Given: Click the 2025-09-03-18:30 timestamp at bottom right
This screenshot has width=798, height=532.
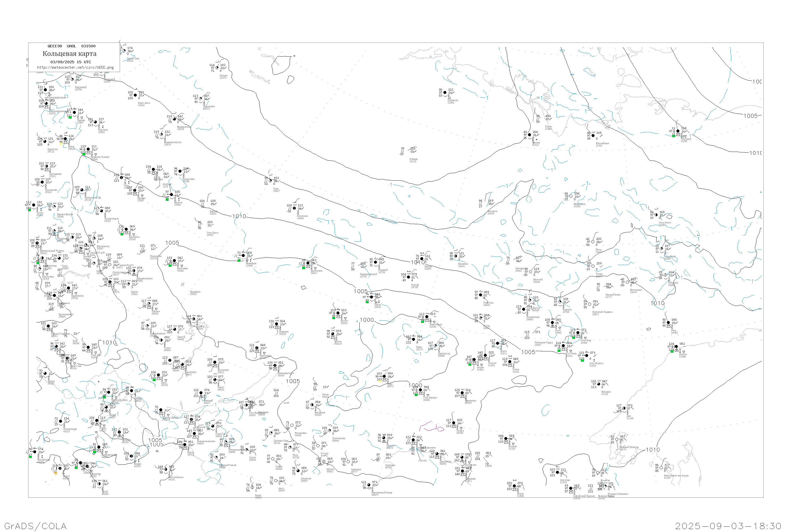Looking at the screenshot, I should [728, 526].
